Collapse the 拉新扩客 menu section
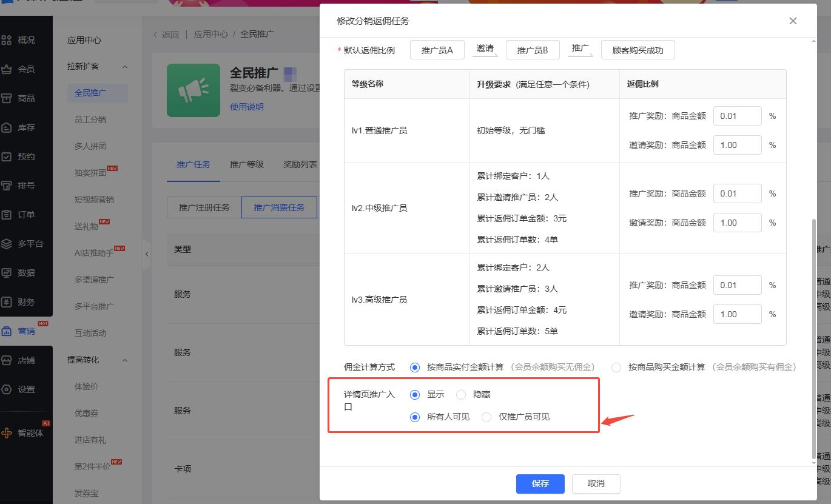 (x=125, y=66)
